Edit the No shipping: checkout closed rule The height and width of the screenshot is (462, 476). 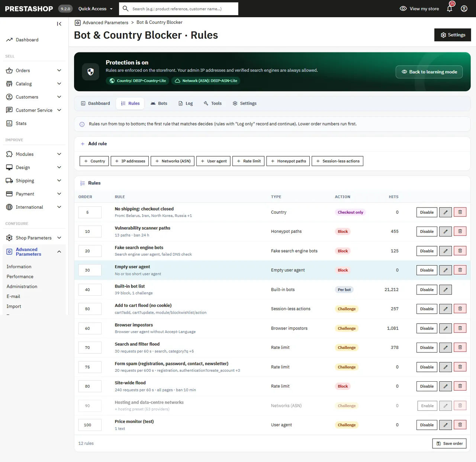pyautogui.click(x=446, y=212)
